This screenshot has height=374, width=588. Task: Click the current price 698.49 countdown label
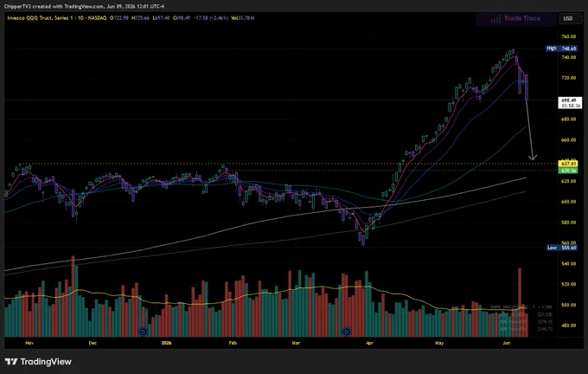click(x=570, y=103)
